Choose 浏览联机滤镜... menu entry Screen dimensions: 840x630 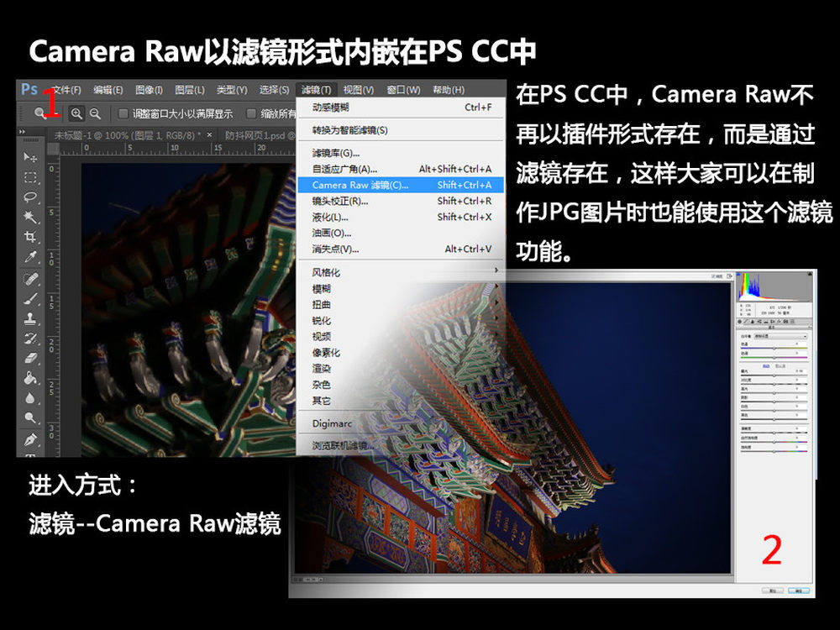click(400, 446)
